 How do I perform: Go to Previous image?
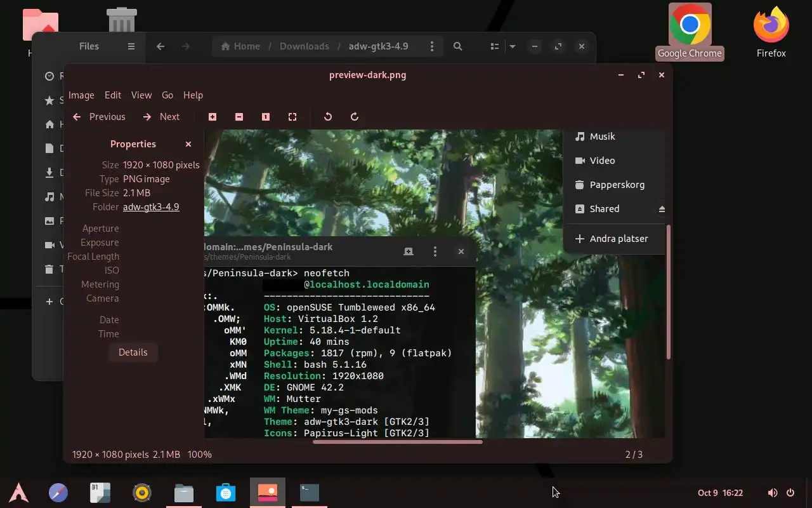(x=99, y=117)
